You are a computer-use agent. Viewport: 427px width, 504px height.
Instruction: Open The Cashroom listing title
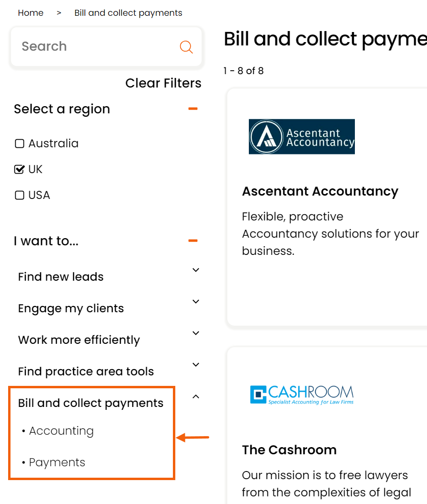[289, 450]
